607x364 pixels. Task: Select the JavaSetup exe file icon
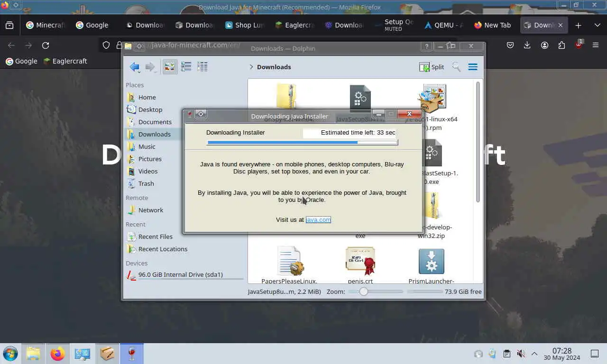tap(360, 98)
